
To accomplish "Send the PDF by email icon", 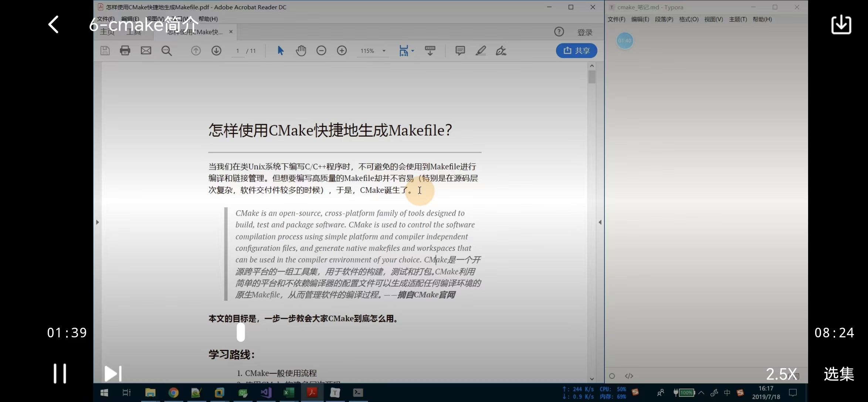I will coord(146,51).
